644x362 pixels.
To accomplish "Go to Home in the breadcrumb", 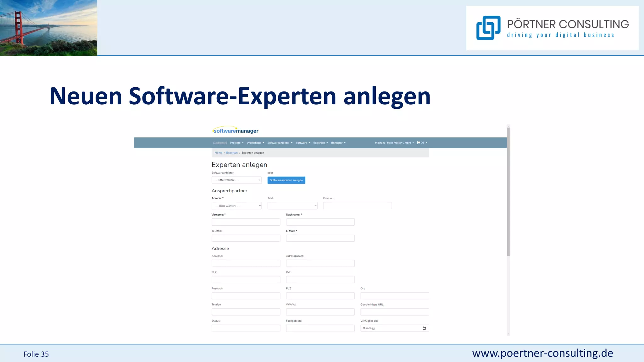I will click(218, 153).
